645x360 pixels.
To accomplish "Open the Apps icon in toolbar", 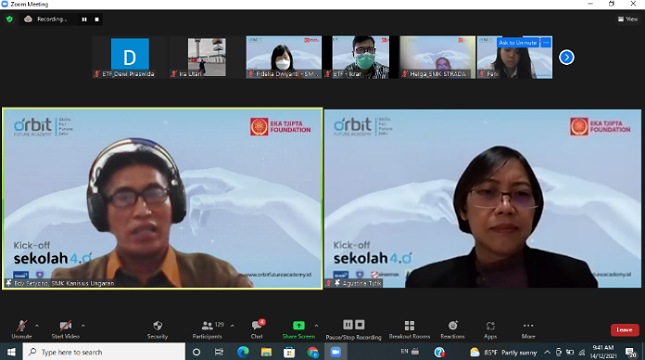I will pos(490,326).
